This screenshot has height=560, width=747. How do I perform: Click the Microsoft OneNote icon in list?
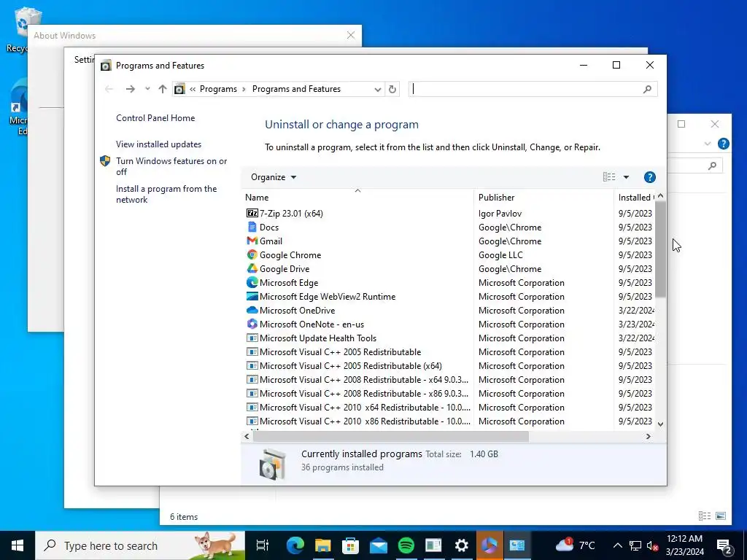pyautogui.click(x=252, y=324)
